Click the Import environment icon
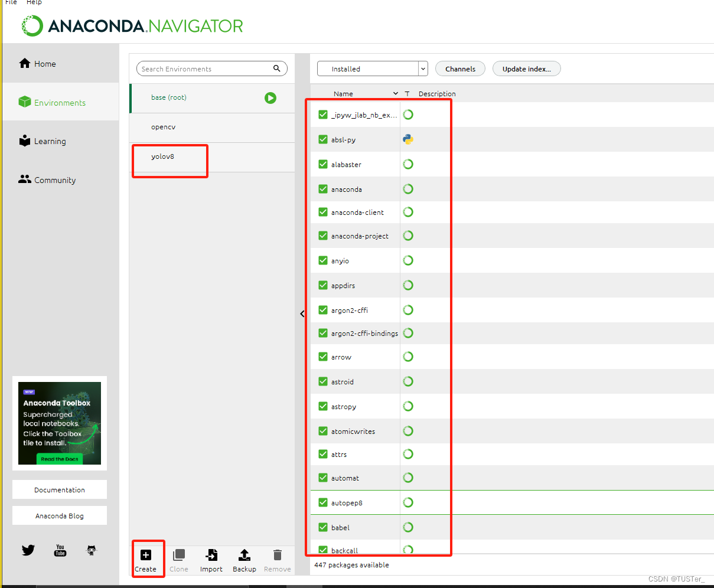714x588 pixels. pyautogui.click(x=211, y=555)
